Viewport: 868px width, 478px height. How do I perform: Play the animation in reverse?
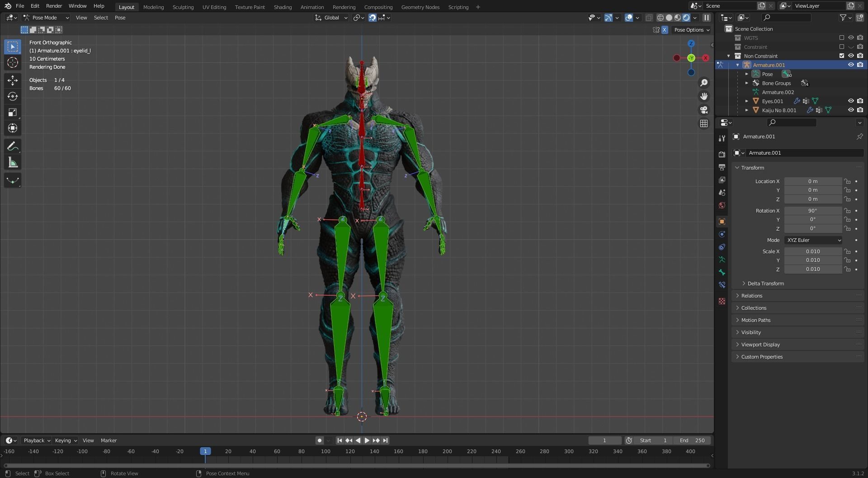[358, 440]
